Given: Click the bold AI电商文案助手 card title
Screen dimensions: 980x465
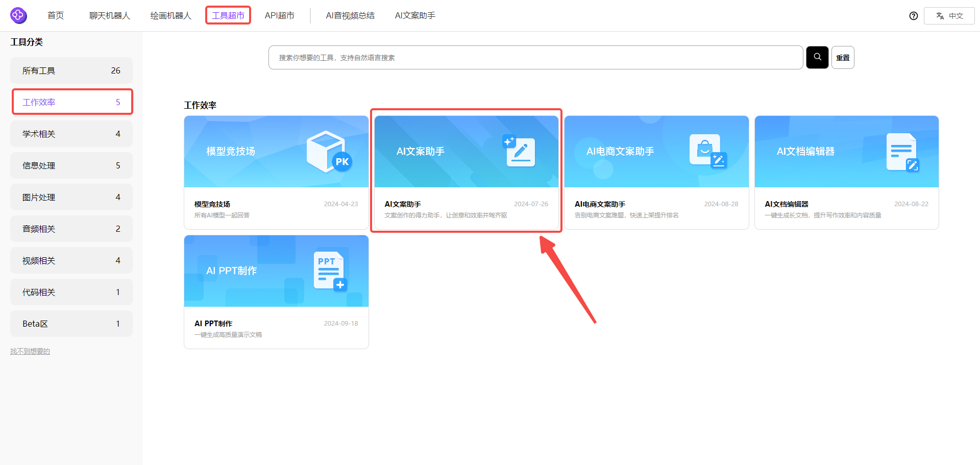Looking at the screenshot, I should (x=600, y=204).
